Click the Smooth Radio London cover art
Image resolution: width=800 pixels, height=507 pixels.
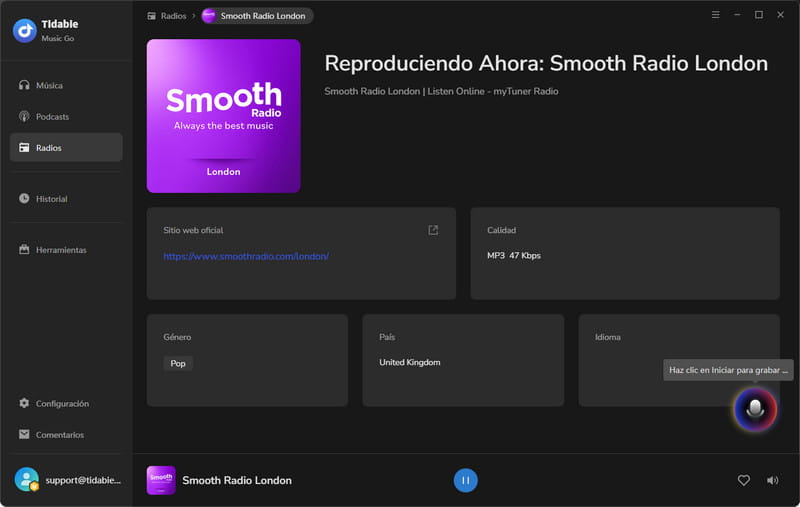click(223, 116)
